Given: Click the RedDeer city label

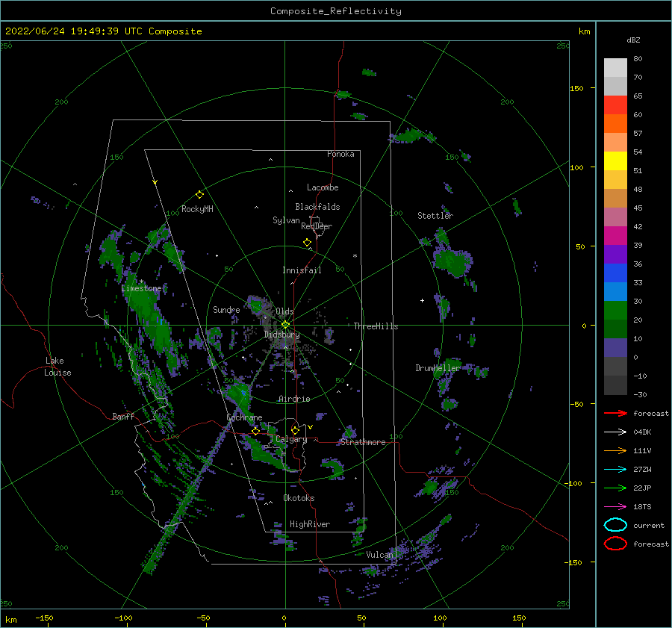Looking at the screenshot, I should coord(317,226).
